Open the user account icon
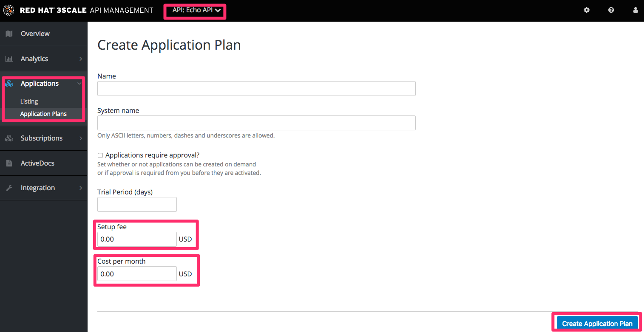Image resolution: width=644 pixels, height=332 pixels. (x=635, y=10)
